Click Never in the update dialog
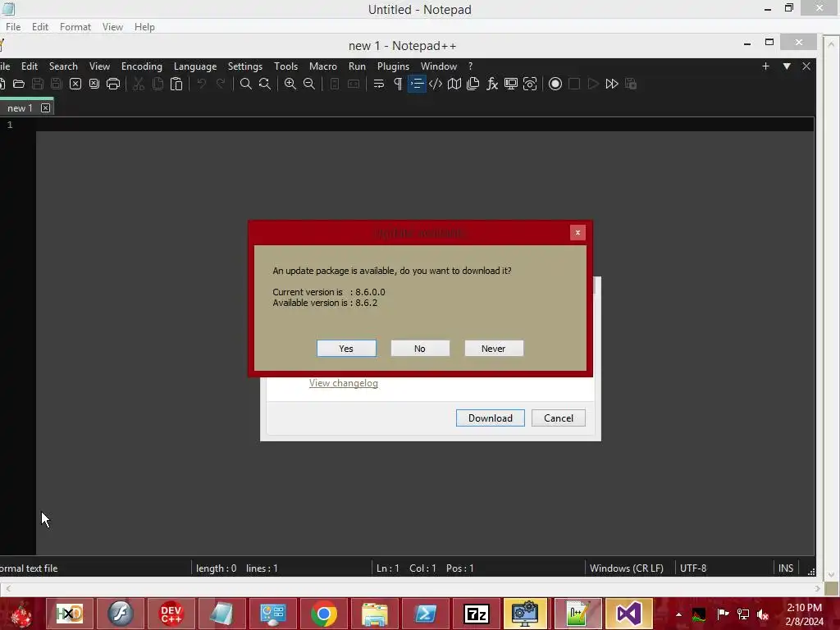This screenshot has width=840, height=630. (493, 349)
